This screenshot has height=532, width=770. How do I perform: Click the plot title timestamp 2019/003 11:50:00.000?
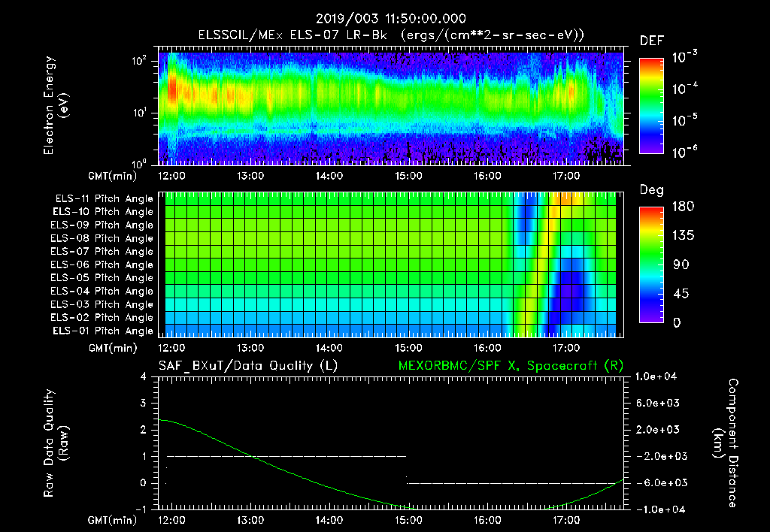[x=390, y=19]
